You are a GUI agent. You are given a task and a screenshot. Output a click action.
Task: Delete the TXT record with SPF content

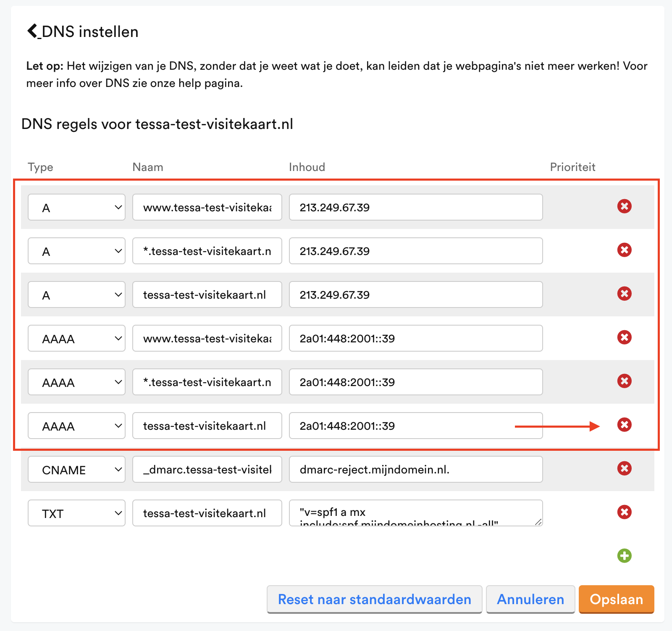click(625, 512)
